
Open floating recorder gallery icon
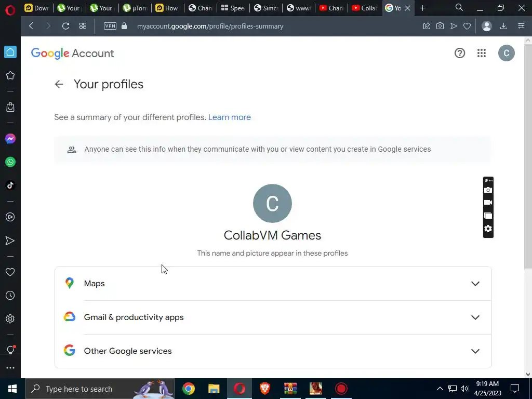tap(488, 216)
